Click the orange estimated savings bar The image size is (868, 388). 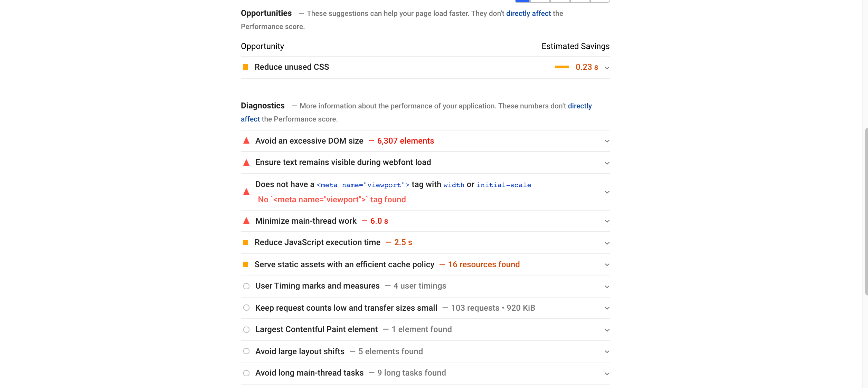[562, 67]
